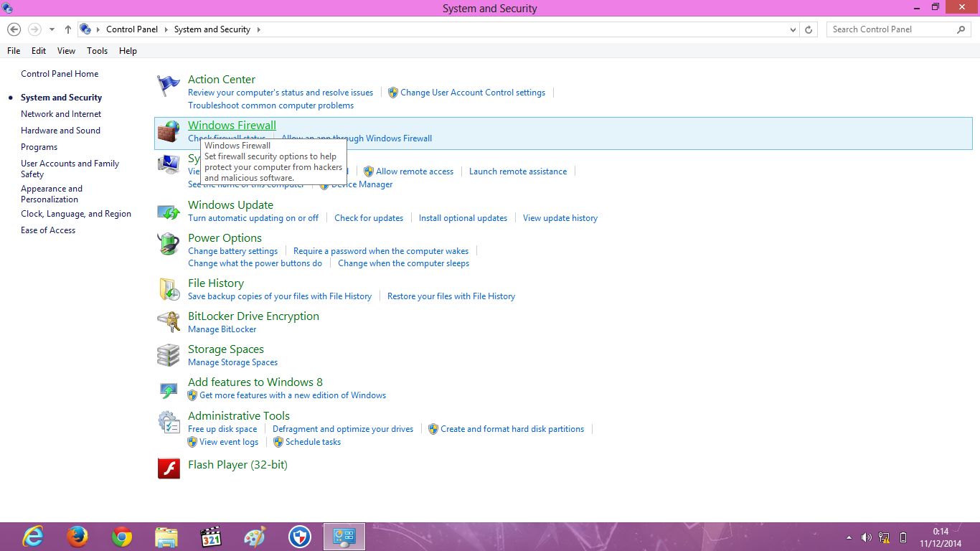Open the Windows Firewall brick wall icon
980x551 pixels.
pos(169,132)
